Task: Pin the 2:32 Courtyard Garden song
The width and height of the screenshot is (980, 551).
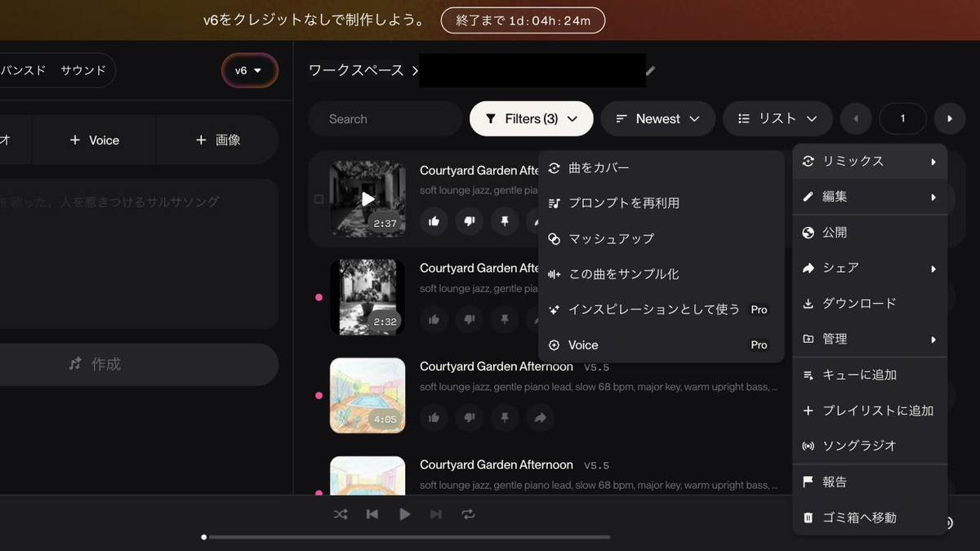Action: point(505,319)
